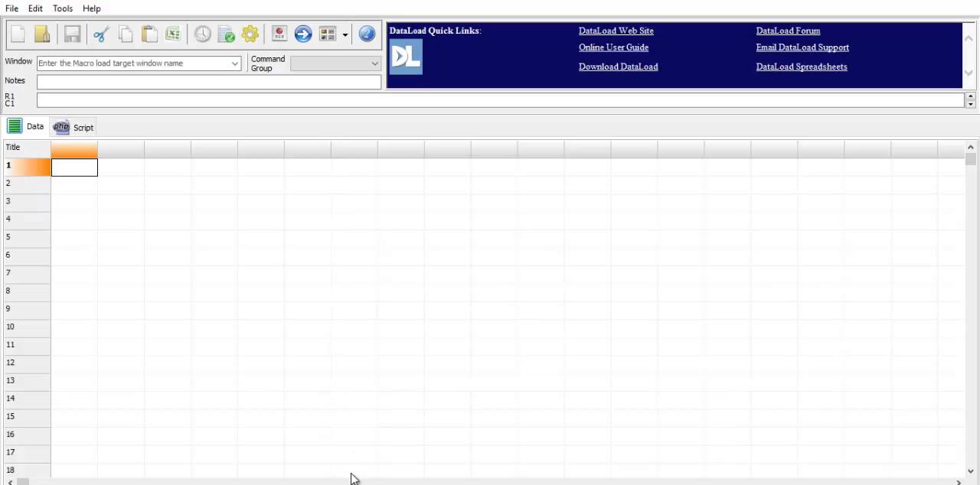
Task: Open the File menu
Action: (11, 8)
